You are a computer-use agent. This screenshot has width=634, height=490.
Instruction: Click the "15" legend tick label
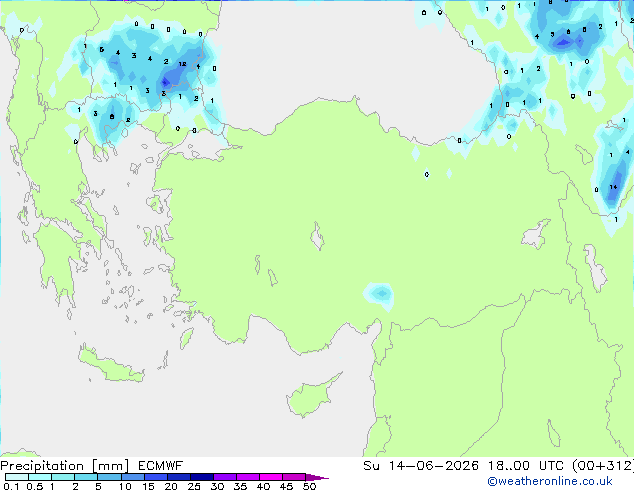[x=148, y=486]
